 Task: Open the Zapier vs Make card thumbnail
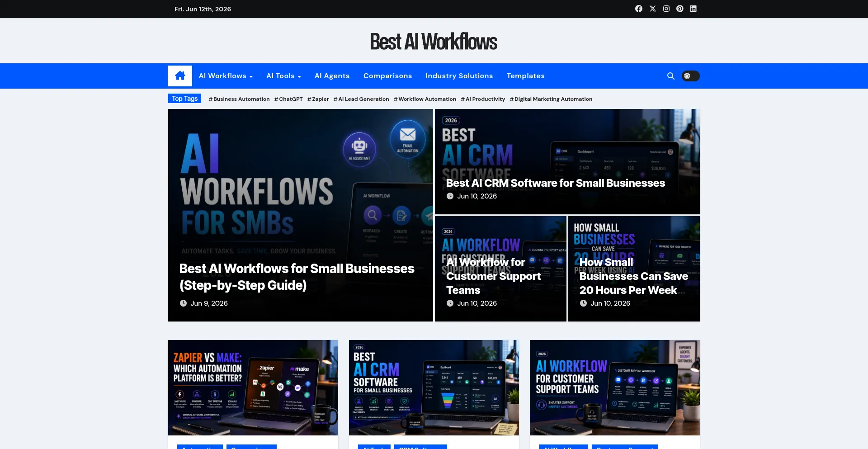tap(253, 388)
